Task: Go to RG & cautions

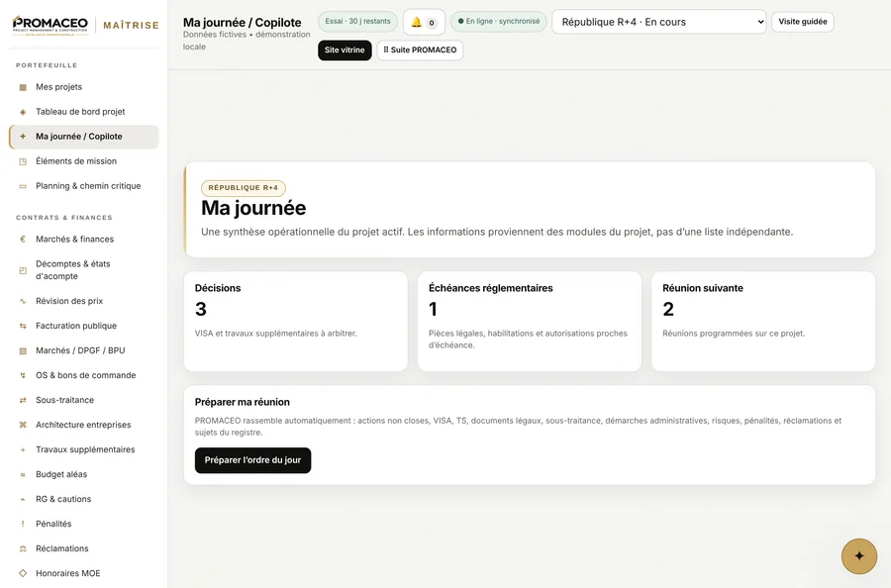Action: pos(84,499)
